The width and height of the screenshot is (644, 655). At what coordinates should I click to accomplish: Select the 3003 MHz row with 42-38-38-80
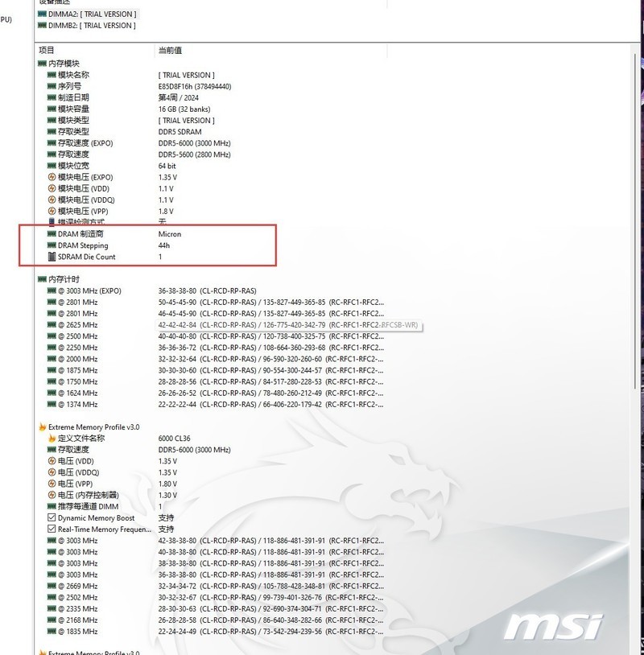click(x=215, y=541)
